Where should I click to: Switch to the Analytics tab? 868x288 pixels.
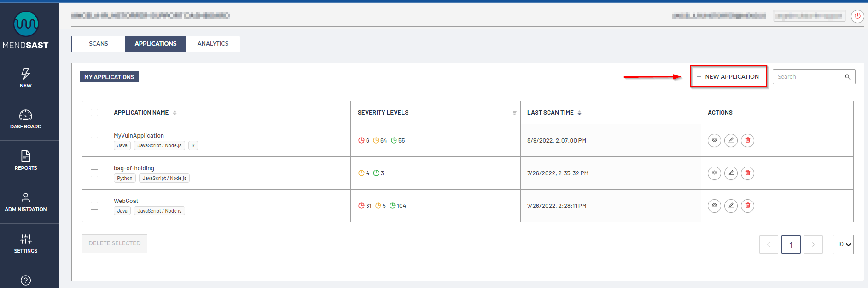tap(213, 44)
